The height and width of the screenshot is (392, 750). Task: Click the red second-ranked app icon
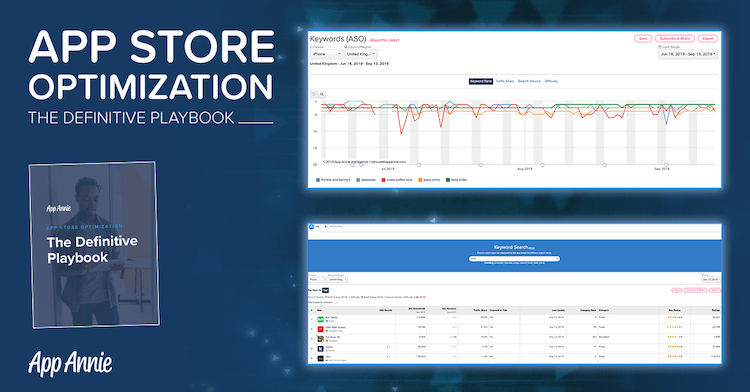(320, 329)
